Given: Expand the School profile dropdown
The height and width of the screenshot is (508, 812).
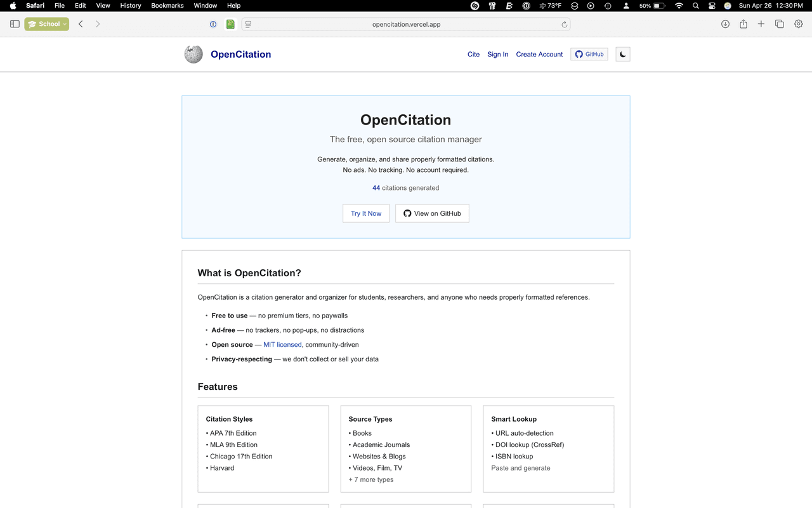Looking at the screenshot, I should [47, 24].
